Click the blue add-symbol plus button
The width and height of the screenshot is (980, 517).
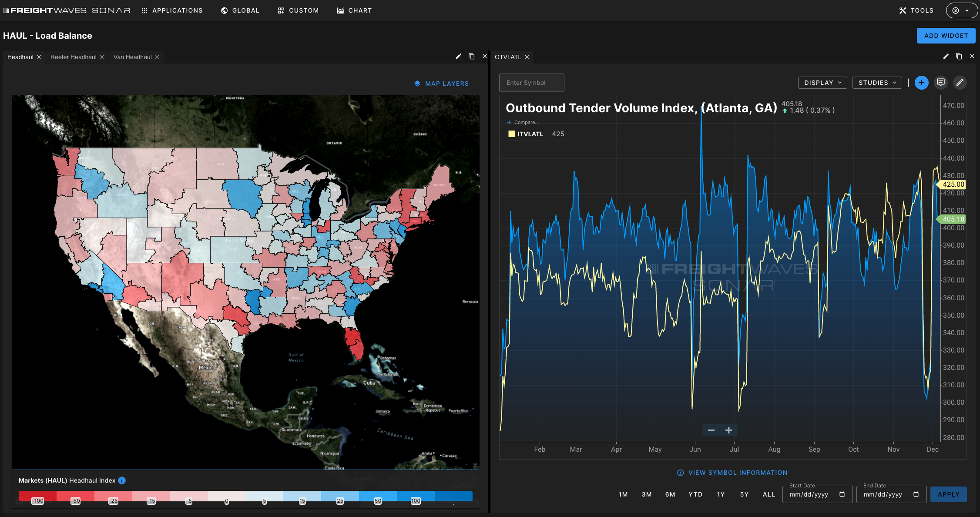tap(921, 83)
